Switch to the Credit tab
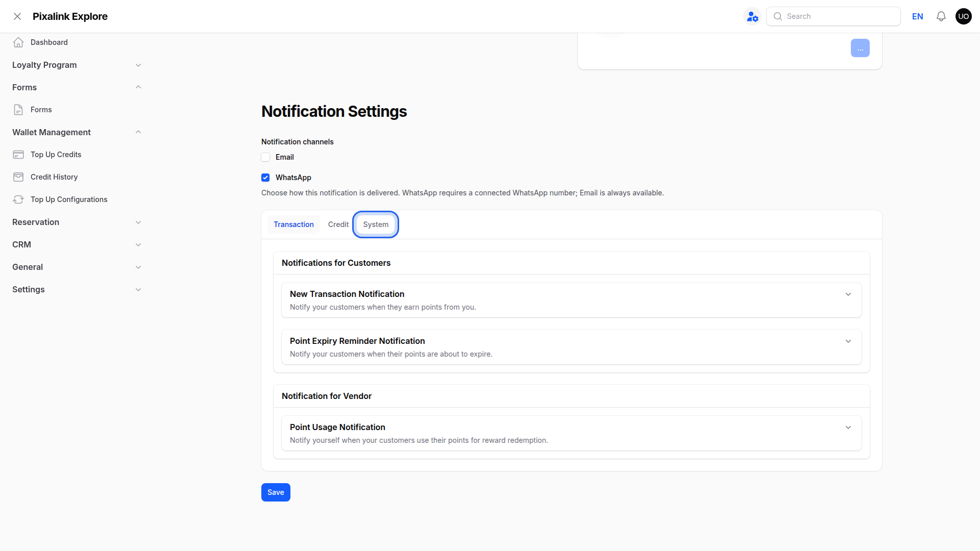The width and height of the screenshot is (980, 551). [x=338, y=224]
